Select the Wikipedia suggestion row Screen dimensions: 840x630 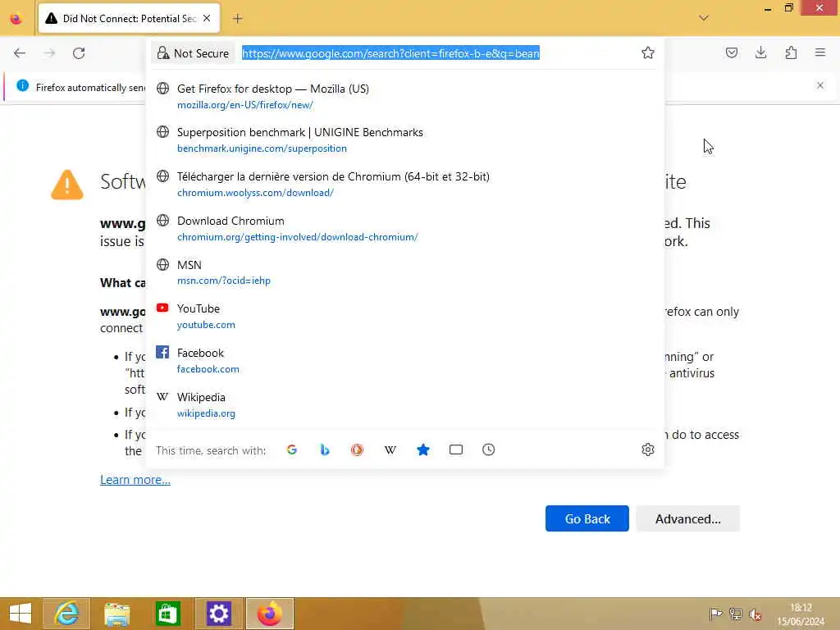405,405
